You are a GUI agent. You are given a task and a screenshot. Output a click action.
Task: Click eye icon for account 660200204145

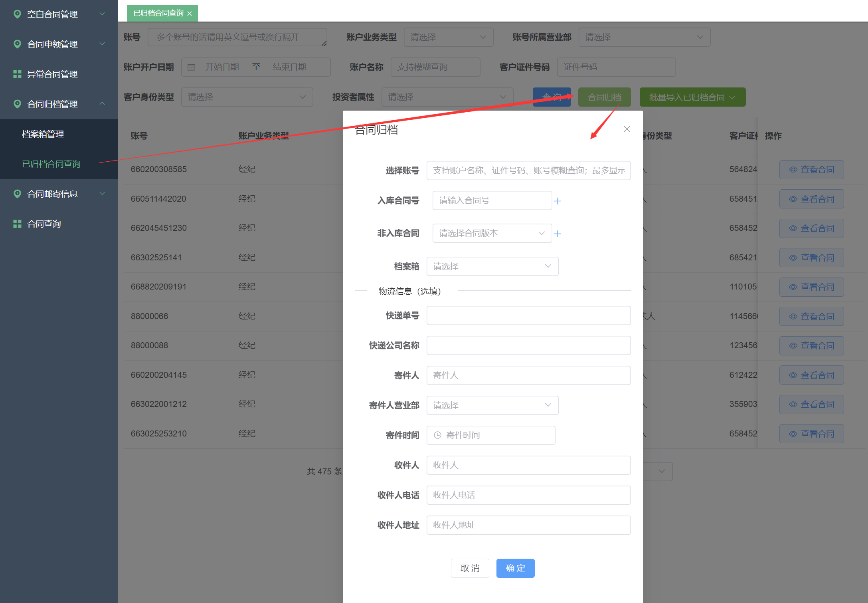point(793,375)
